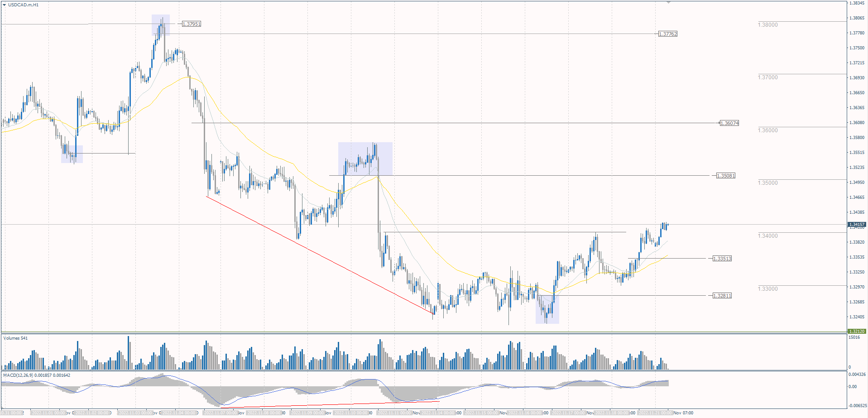Select the shaded rectangle at the 1.37951 high
Image resolution: width=868 pixels, height=418 pixels.
161,25
